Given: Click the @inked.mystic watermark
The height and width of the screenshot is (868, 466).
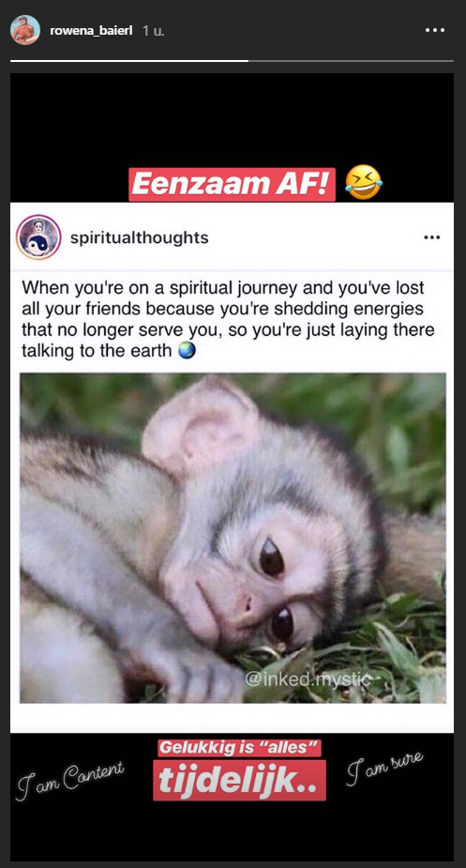Looking at the screenshot, I should [x=308, y=679].
